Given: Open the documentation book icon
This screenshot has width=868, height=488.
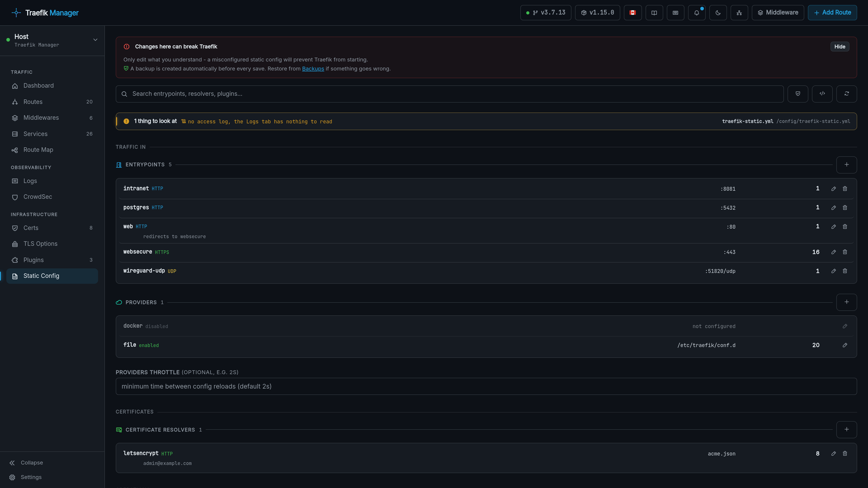Looking at the screenshot, I should (x=654, y=13).
